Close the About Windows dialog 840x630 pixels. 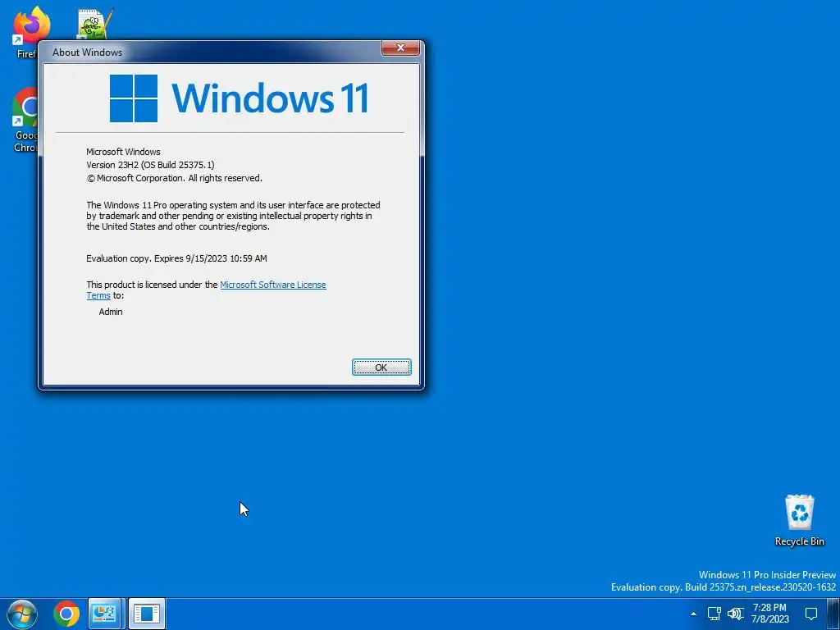[400, 48]
